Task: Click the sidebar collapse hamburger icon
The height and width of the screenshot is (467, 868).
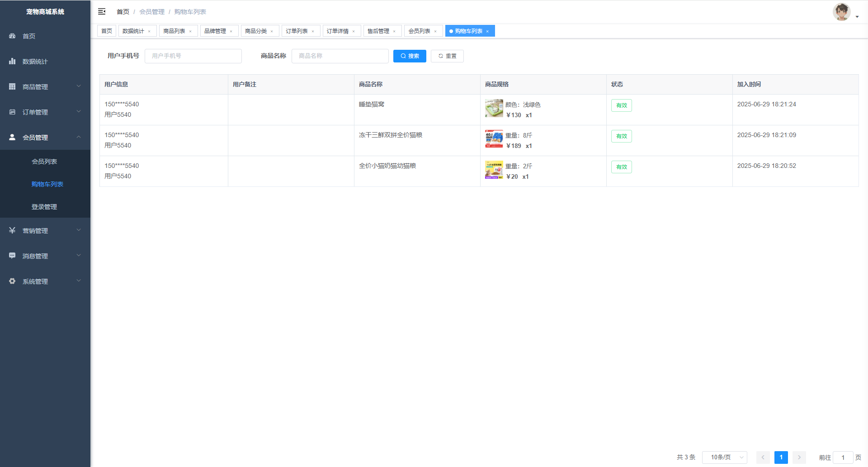Action: coord(102,11)
